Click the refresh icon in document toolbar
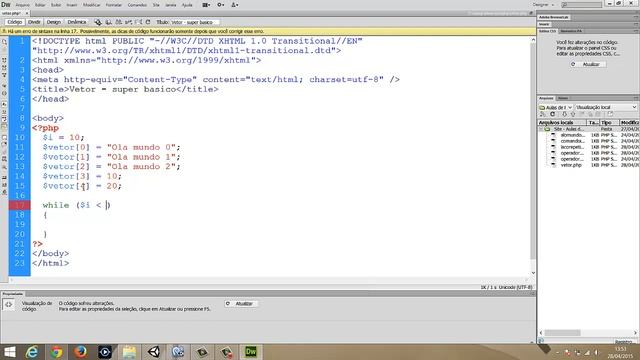Image resolution: width=640 pixels, height=360 pixels. pos(148,22)
